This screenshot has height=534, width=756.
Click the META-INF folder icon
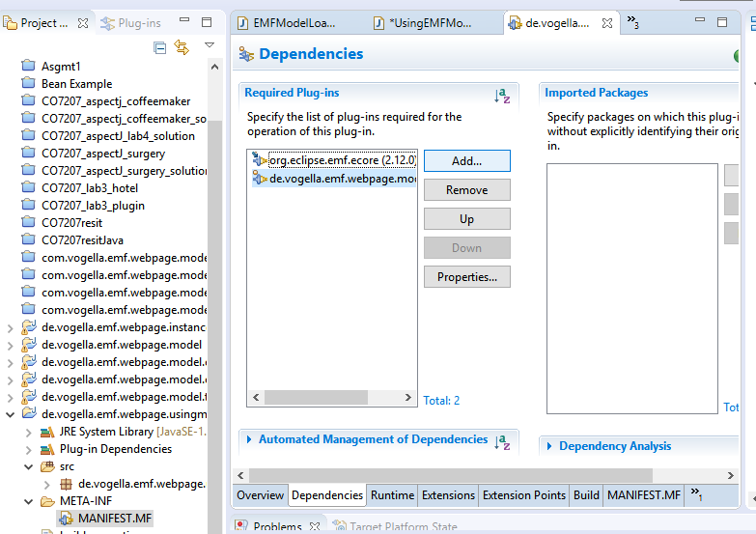pos(47,502)
